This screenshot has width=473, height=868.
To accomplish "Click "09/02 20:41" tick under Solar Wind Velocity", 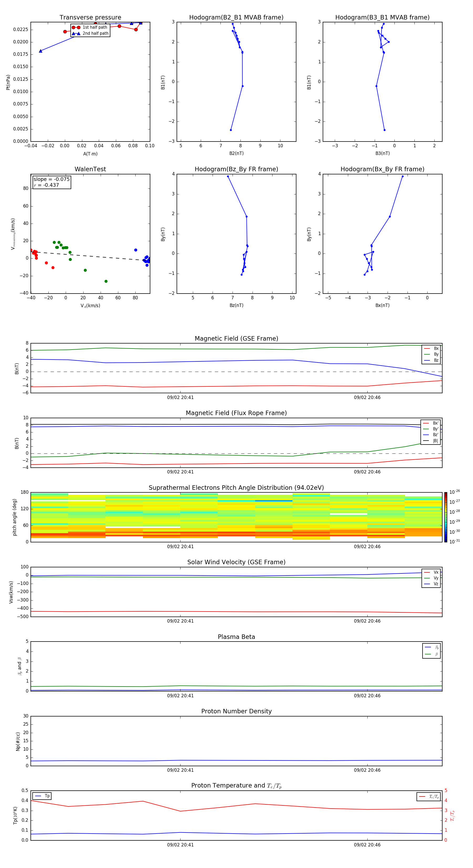I will coord(181,621).
